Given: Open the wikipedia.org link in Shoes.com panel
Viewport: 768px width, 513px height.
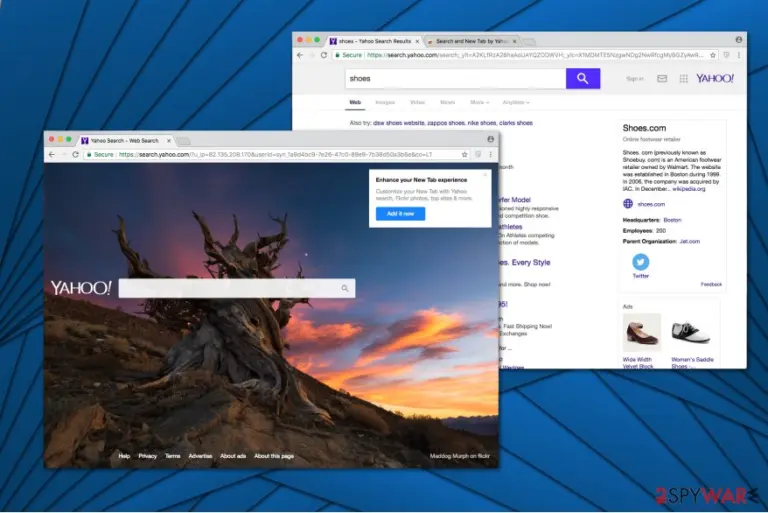Looking at the screenshot, I should point(689,189).
